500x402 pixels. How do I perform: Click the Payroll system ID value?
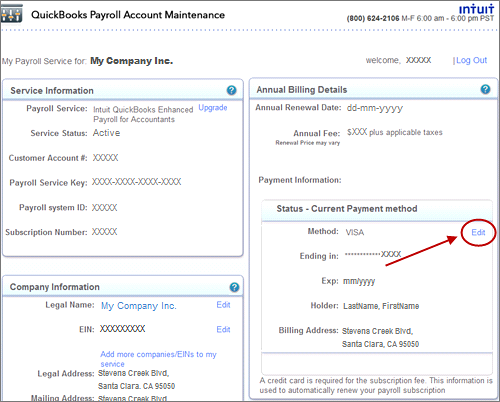point(105,208)
